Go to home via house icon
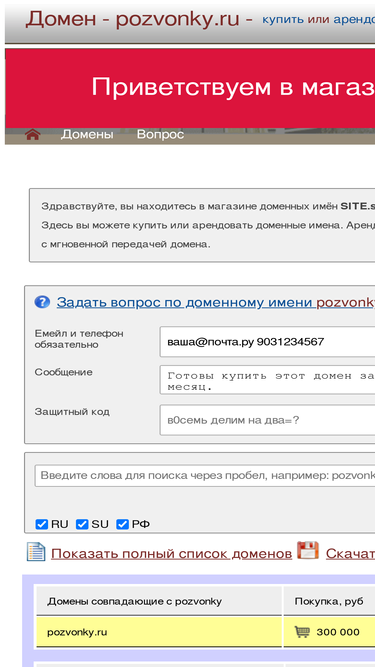 (x=32, y=134)
